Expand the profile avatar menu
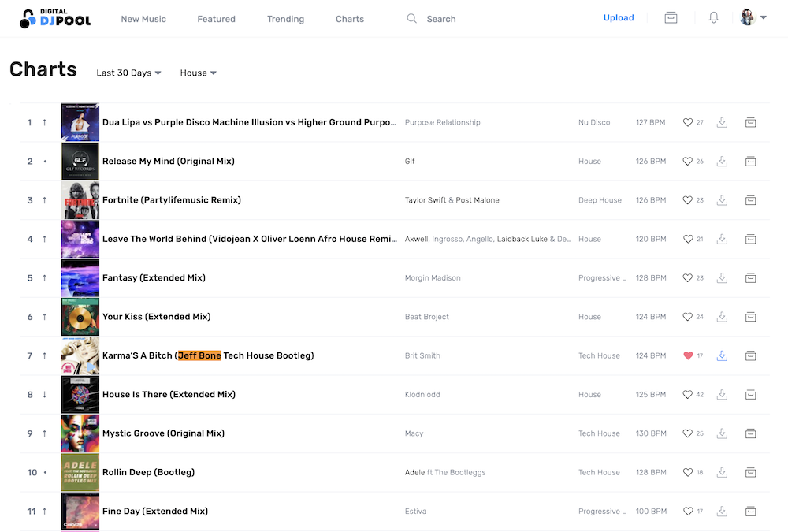Image resolution: width=788 pixels, height=532 pixels. coord(753,17)
